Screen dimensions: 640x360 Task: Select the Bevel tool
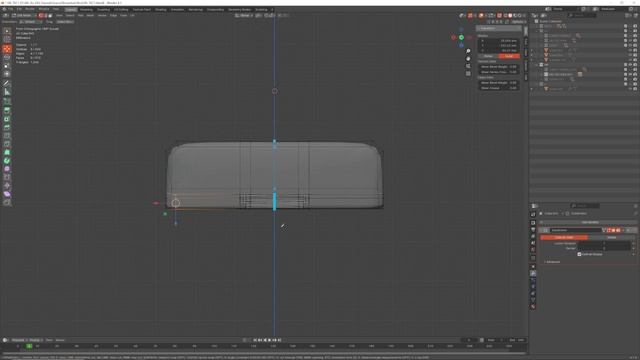7,127
